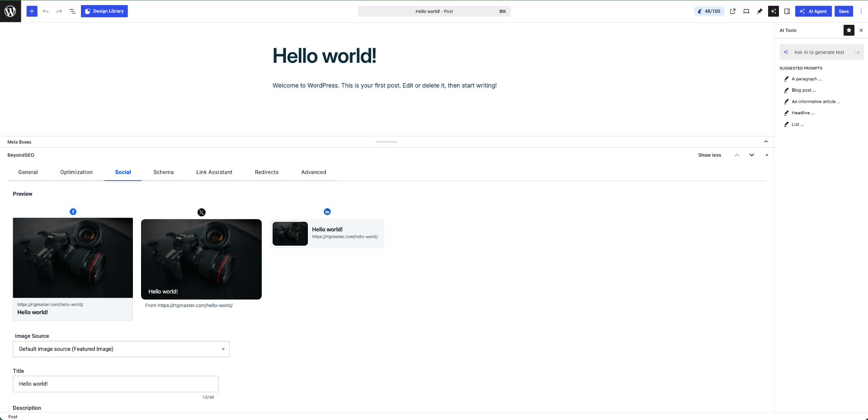868x420 pixels.
Task: Click the Post breadcrumb in footer
Action: [13, 417]
